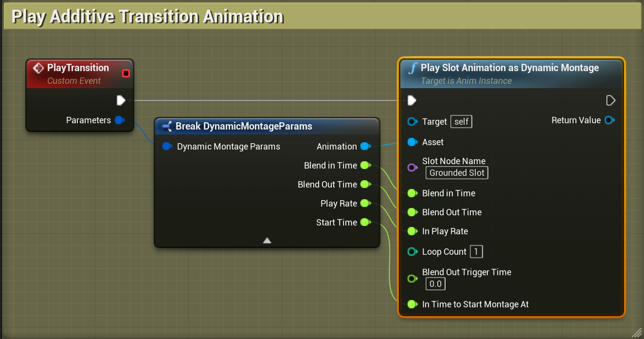Screen dimensions: 644x339
Task: Click the Slot Node Name pin
Action: click(x=412, y=167)
